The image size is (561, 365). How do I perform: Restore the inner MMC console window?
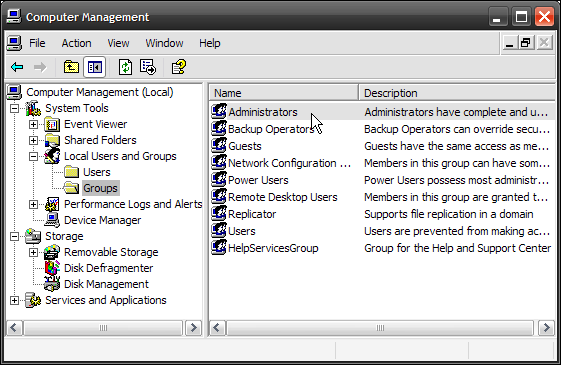click(526, 43)
